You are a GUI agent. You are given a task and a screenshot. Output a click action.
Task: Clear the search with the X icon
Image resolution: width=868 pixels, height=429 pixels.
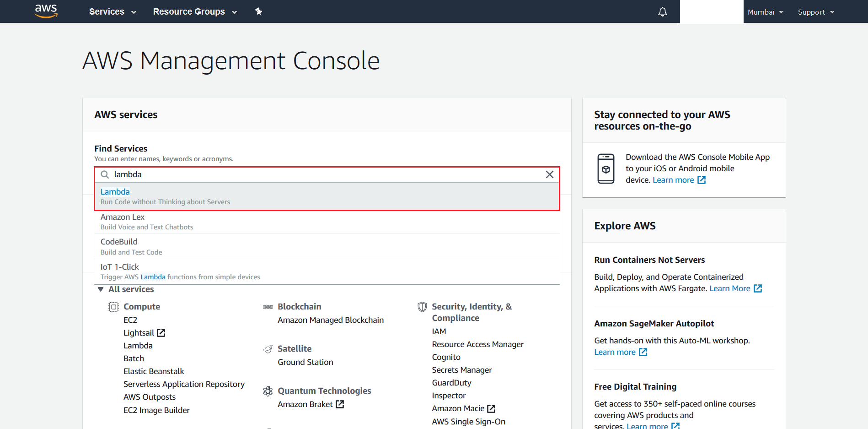pos(549,174)
